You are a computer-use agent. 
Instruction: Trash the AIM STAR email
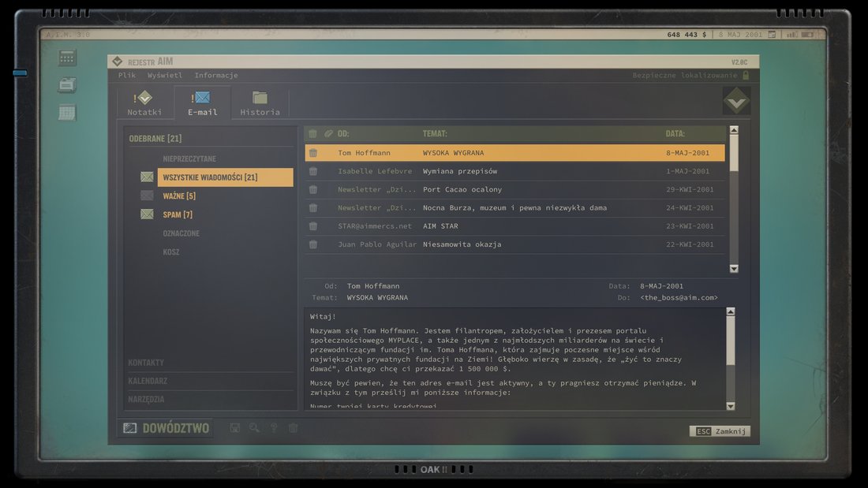pos(312,225)
